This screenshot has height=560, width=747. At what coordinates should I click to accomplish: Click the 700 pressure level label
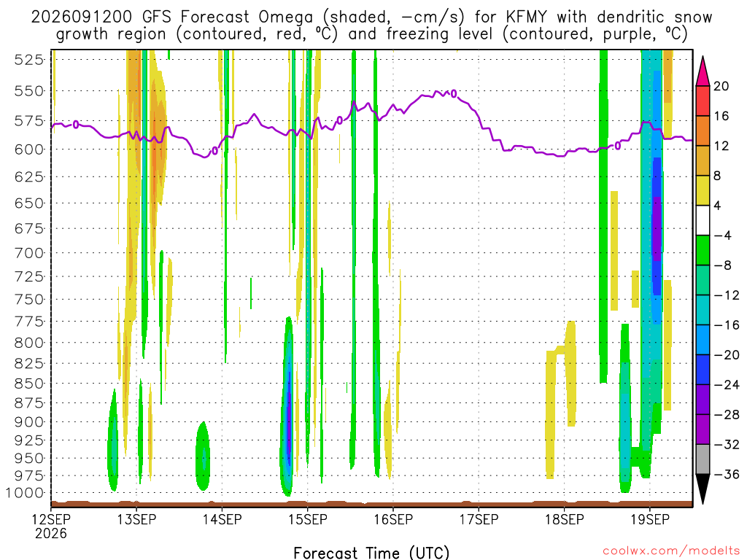(x=29, y=253)
